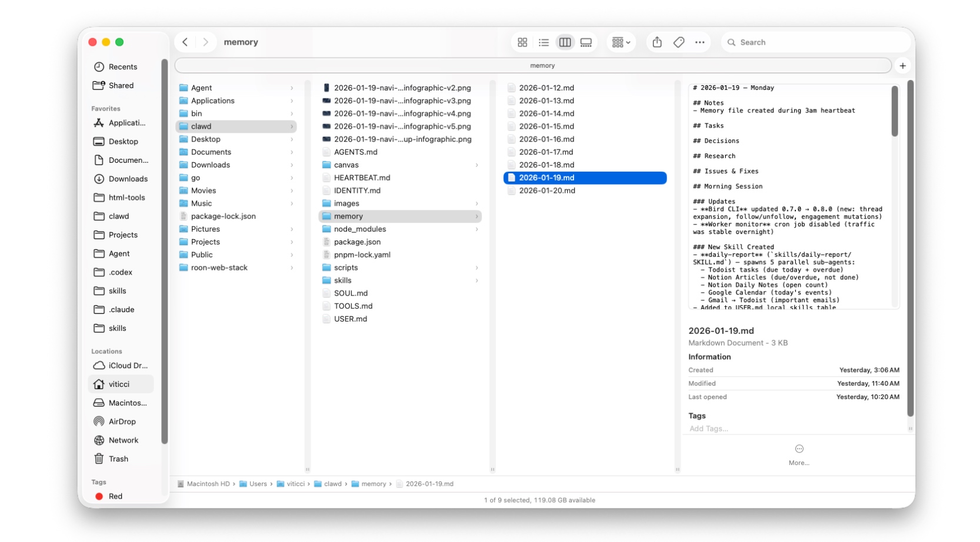
Task: Expand node_modules folder chevron
Action: point(477,229)
